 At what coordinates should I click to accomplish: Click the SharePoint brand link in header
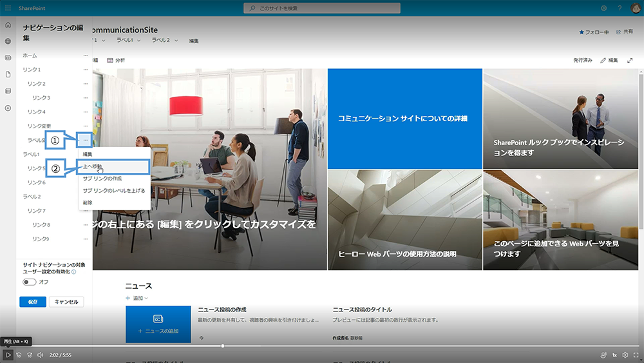[32, 8]
